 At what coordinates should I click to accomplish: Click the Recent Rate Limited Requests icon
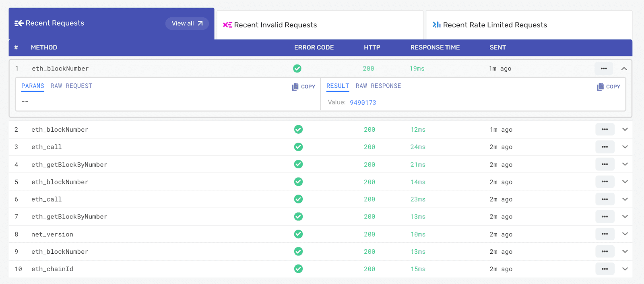point(436,25)
